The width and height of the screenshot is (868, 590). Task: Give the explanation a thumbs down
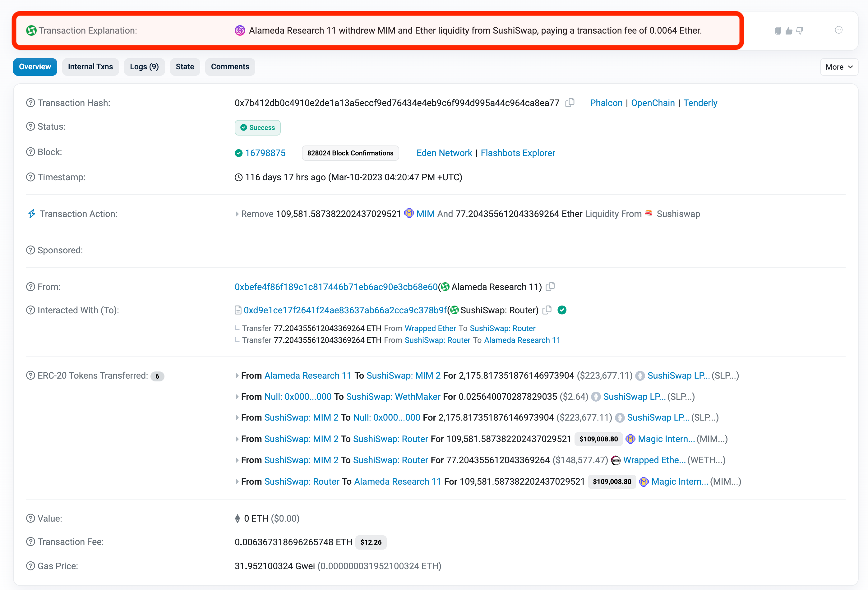800,31
